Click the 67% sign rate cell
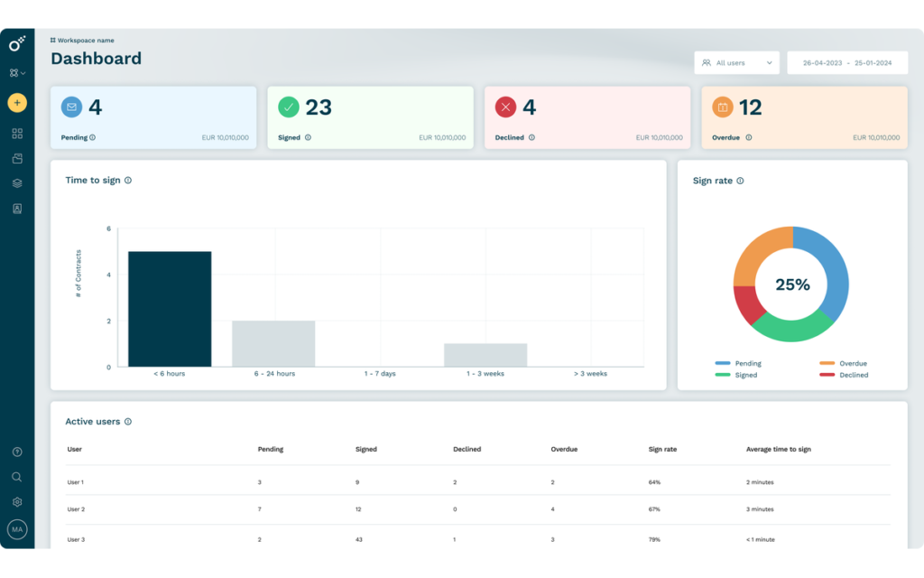This screenshot has width=924, height=578. click(x=654, y=509)
